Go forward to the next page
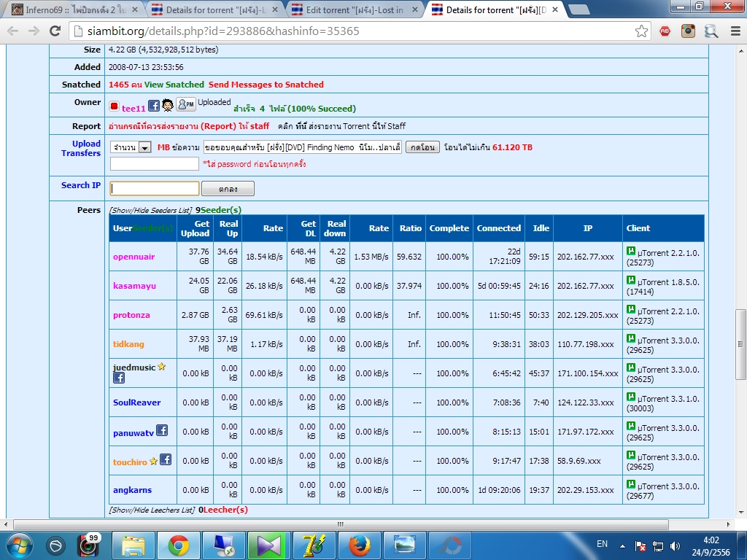 click(x=34, y=31)
